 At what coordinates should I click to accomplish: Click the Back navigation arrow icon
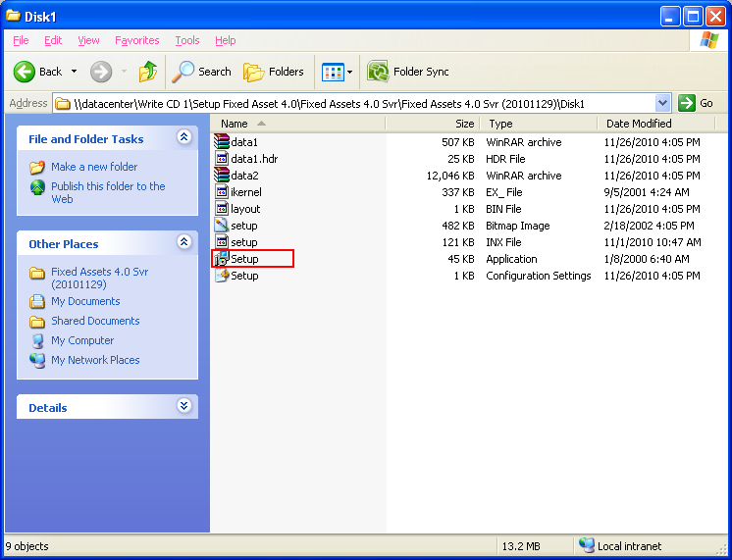[26, 72]
